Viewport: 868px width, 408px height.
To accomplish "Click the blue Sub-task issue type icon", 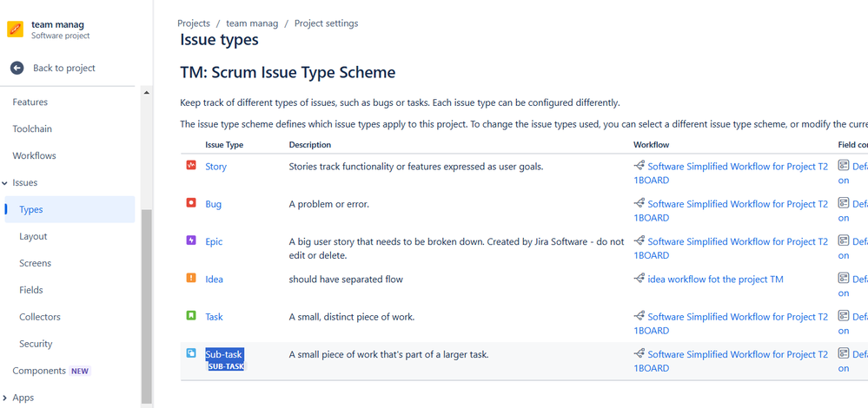I will [x=191, y=353].
